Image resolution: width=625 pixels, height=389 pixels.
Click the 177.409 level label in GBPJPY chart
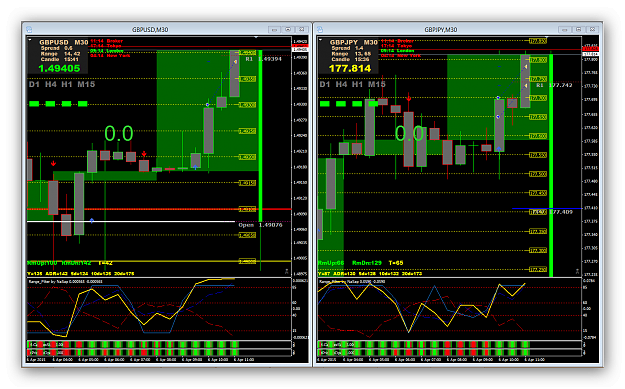tap(561, 212)
